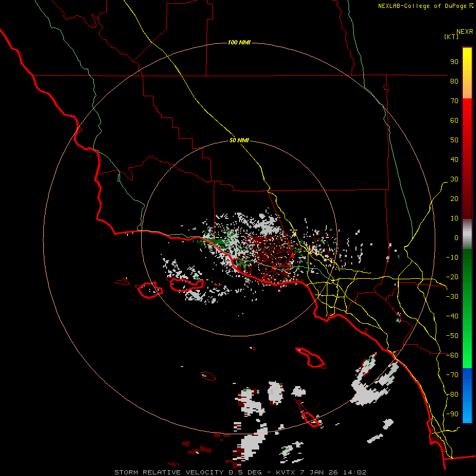Click the -40 scale value
476x476 pixels.
[x=452, y=316]
